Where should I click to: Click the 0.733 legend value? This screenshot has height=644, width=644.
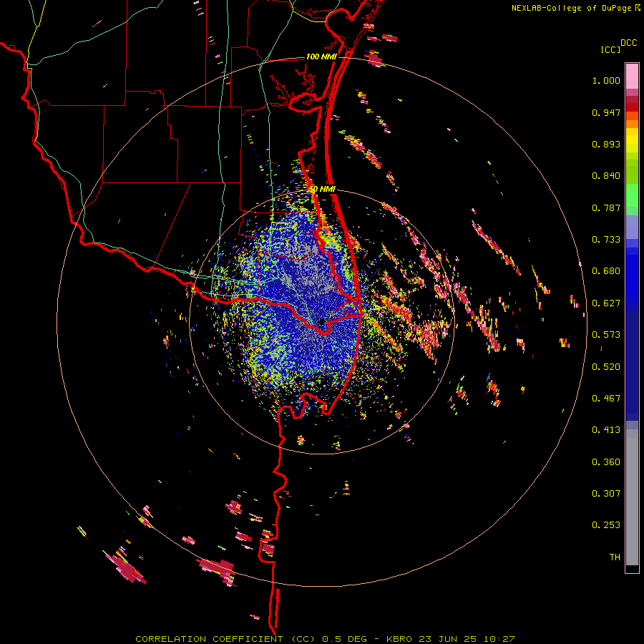(606, 240)
